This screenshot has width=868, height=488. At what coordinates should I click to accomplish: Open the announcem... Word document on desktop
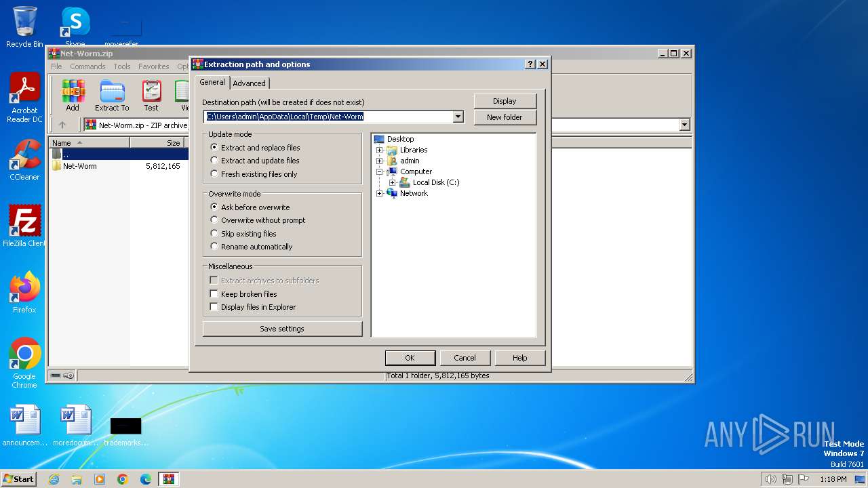(x=24, y=426)
